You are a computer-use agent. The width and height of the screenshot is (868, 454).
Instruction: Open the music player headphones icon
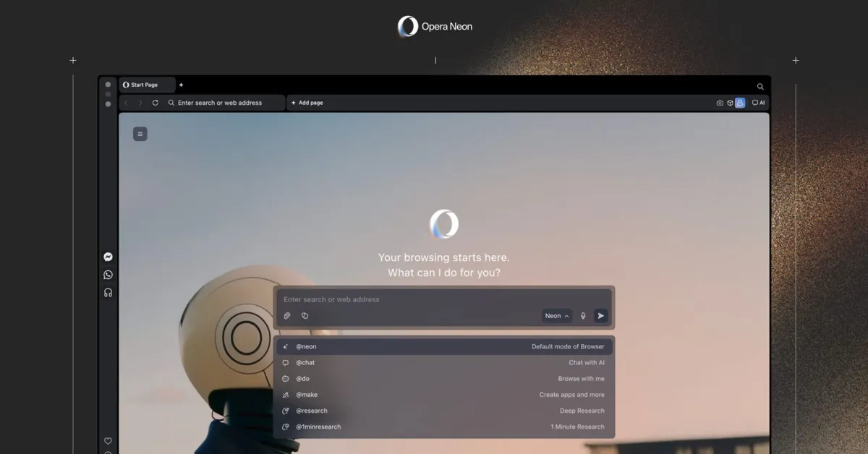(x=108, y=293)
